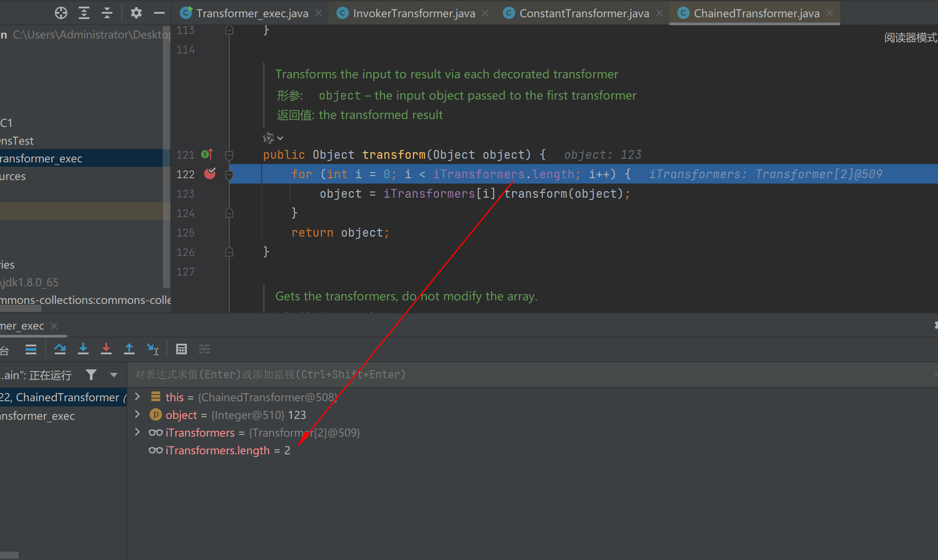The height and width of the screenshot is (560, 938).
Task: Close the ConstantTransformer.java tab
Action: [x=660, y=13]
